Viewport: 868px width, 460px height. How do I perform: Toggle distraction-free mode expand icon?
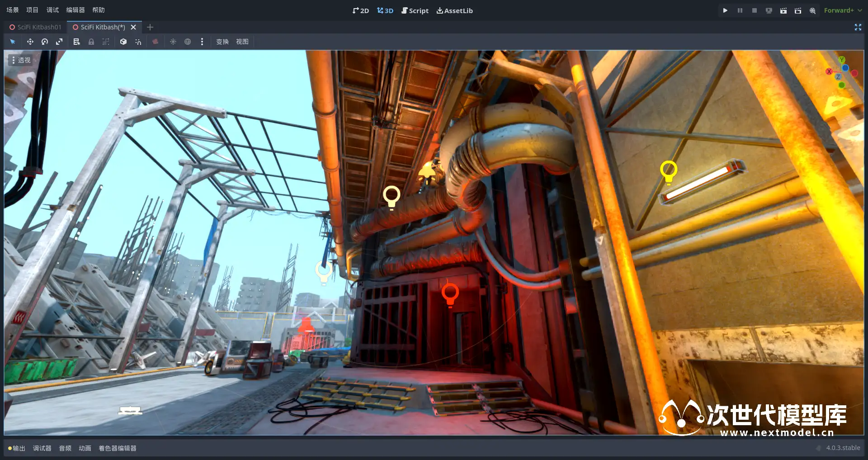click(x=858, y=27)
